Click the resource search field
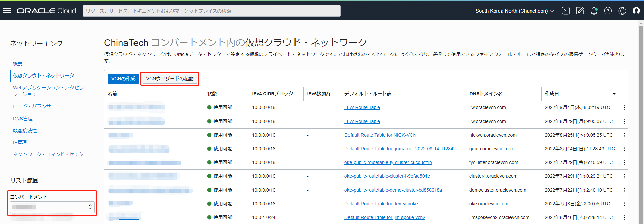This screenshot has height=224, width=644. click(x=211, y=11)
